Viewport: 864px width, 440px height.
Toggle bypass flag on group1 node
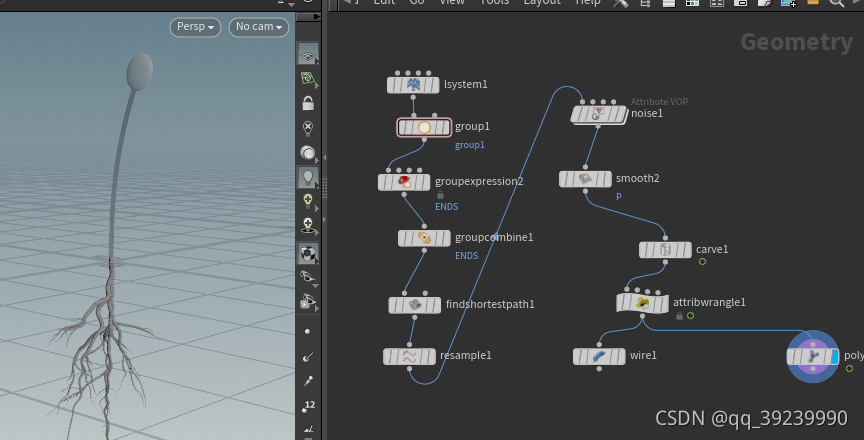(x=403, y=128)
